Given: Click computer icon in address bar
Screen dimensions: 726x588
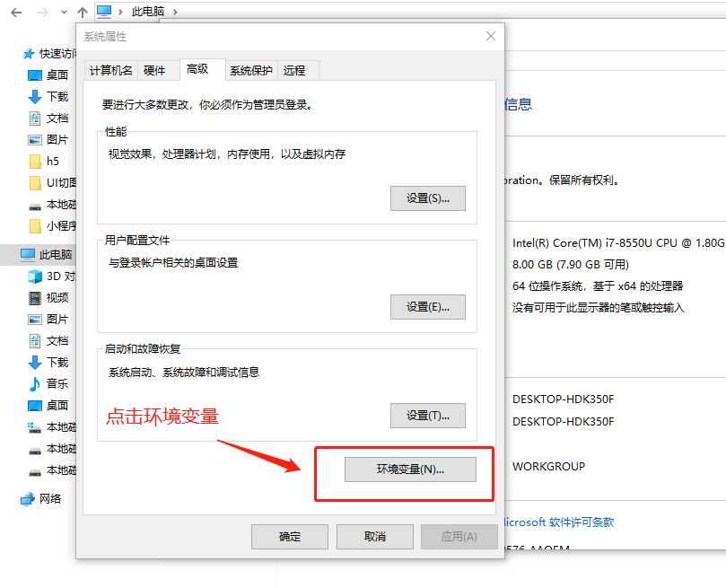Looking at the screenshot, I should pos(104,11).
